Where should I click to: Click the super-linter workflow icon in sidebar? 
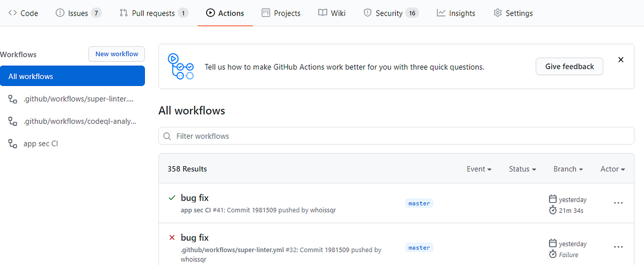tap(12, 99)
